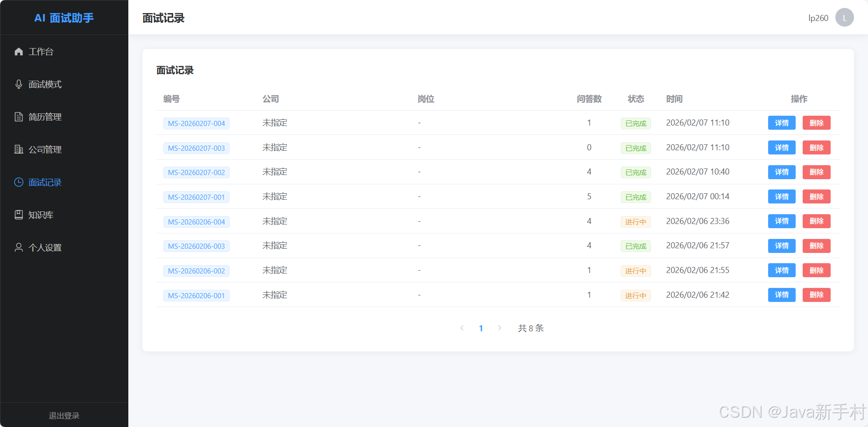This screenshot has width=868, height=427.
Task: Click the MS-20260206-004 record tag
Action: [196, 222]
